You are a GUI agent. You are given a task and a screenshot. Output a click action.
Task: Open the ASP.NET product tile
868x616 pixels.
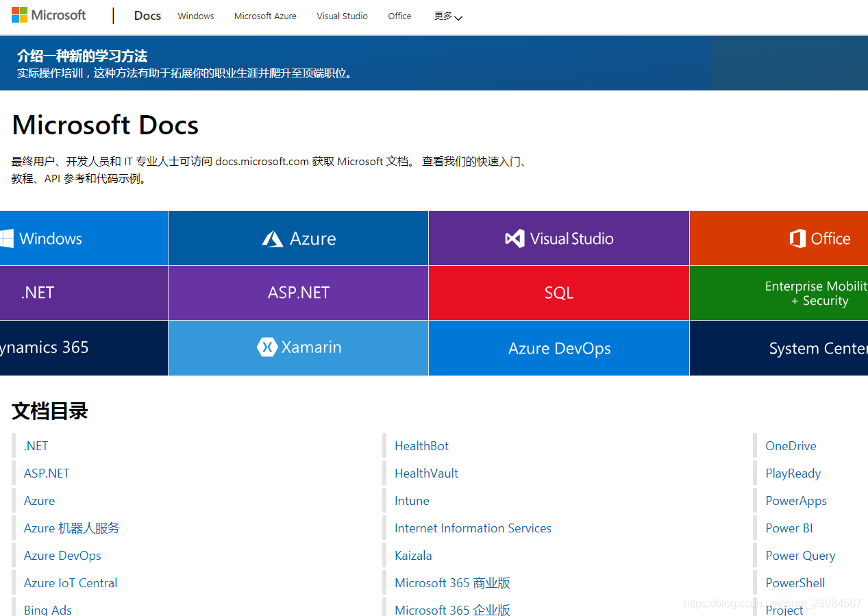point(298,293)
